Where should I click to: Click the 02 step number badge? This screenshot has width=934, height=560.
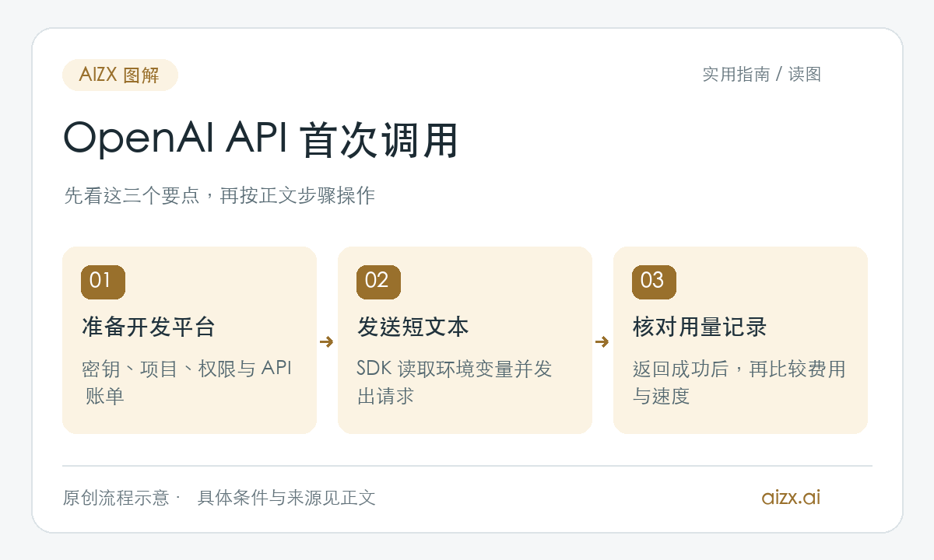tap(378, 282)
